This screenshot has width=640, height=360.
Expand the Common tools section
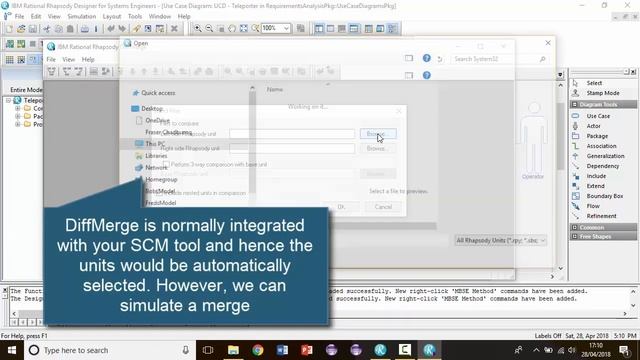coord(575,227)
